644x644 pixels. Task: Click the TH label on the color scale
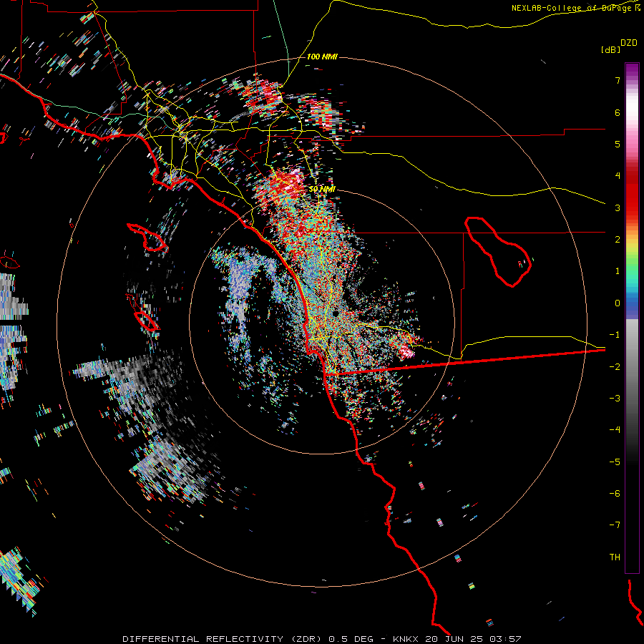pos(615,557)
